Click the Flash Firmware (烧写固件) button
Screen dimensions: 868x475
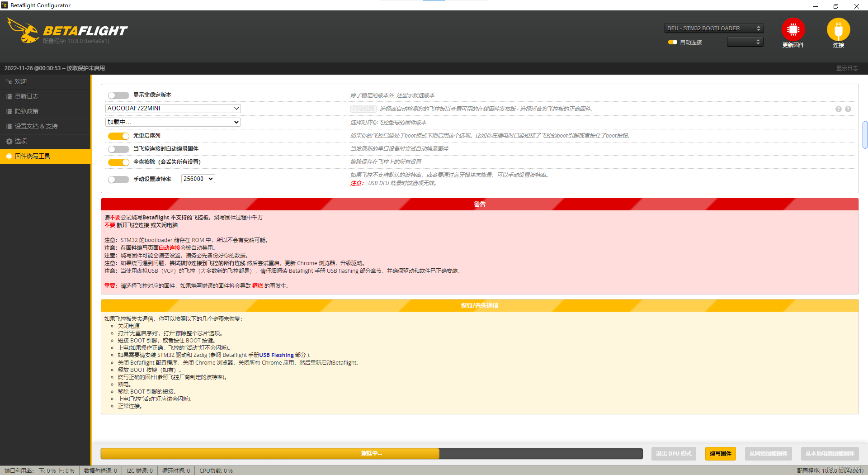pyautogui.click(x=721, y=454)
